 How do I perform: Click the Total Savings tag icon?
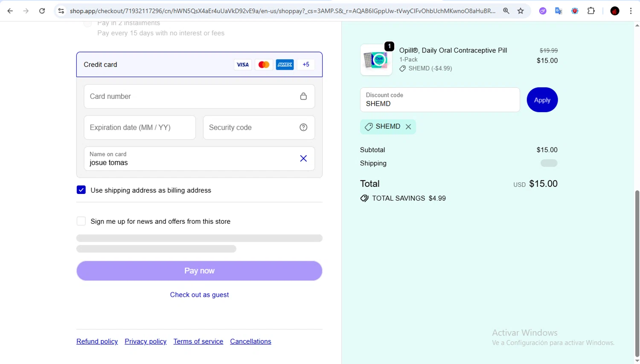(x=364, y=198)
